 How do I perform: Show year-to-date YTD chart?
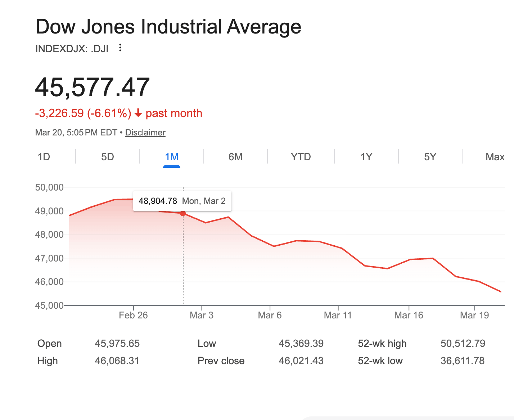(x=301, y=157)
